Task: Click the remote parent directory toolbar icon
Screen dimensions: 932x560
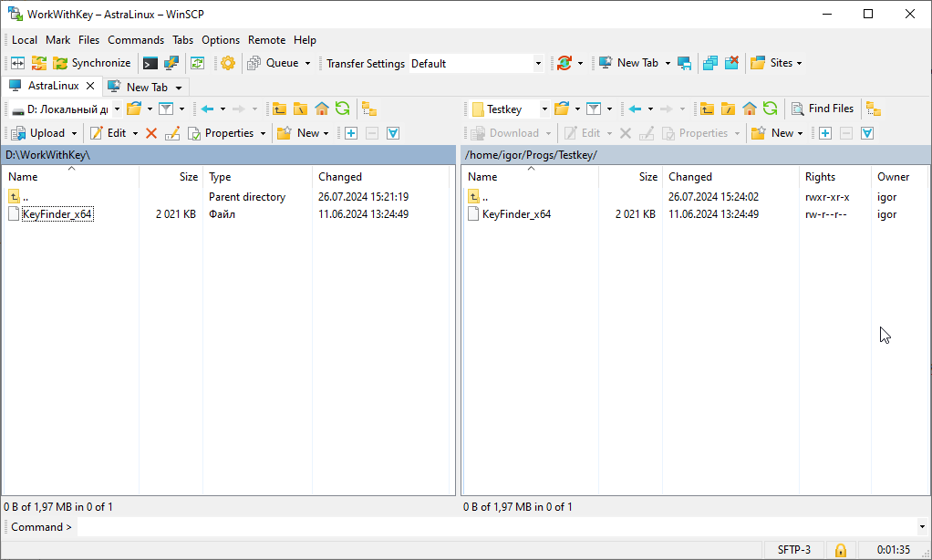Action: [707, 109]
